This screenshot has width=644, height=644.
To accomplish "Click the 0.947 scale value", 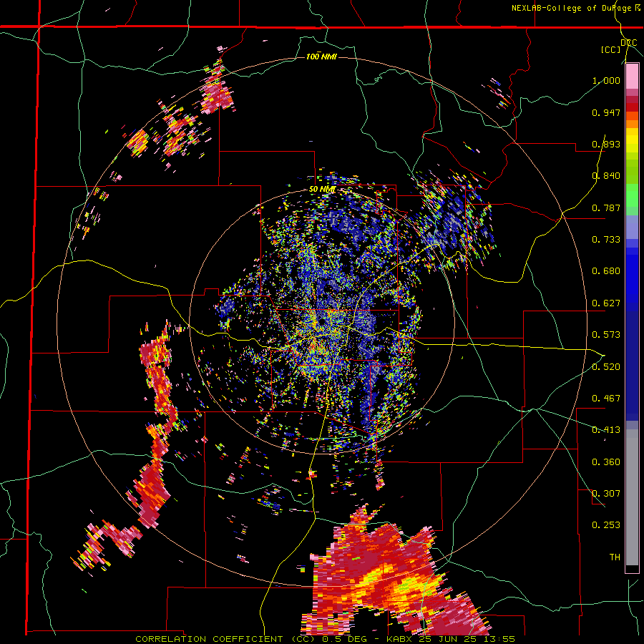I will (x=606, y=112).
